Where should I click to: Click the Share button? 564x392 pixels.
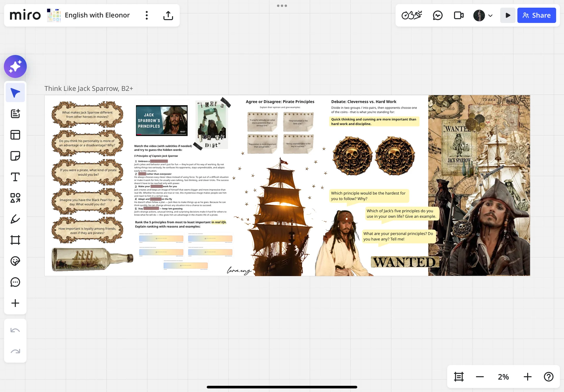[537, 15]
